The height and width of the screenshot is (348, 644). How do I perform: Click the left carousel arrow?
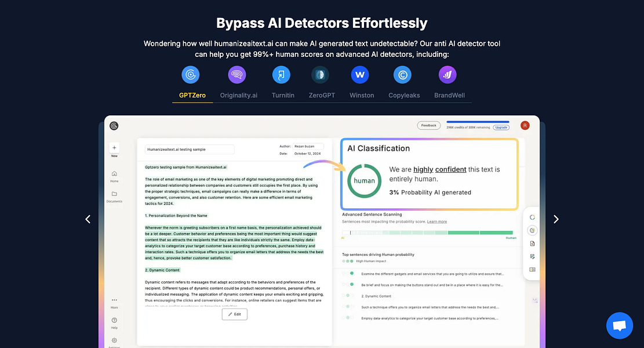click(x=88, y=219)
